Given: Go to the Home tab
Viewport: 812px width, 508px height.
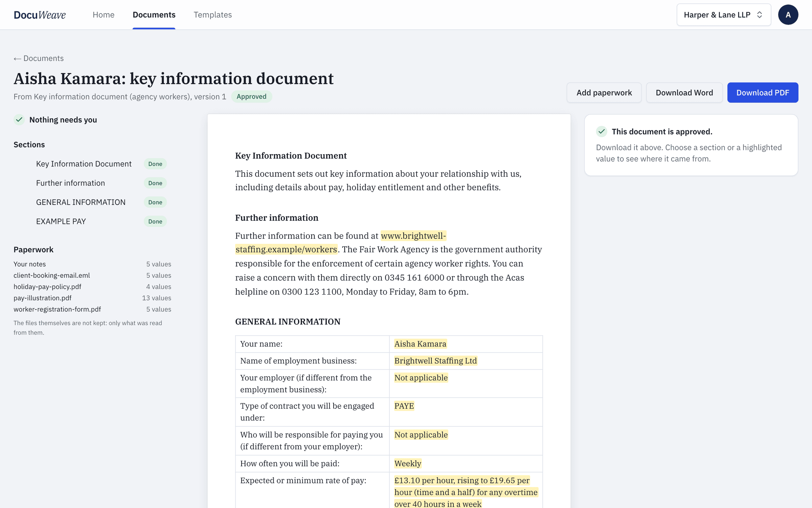Looking at the screenshot, I should [x=104, y=15].
